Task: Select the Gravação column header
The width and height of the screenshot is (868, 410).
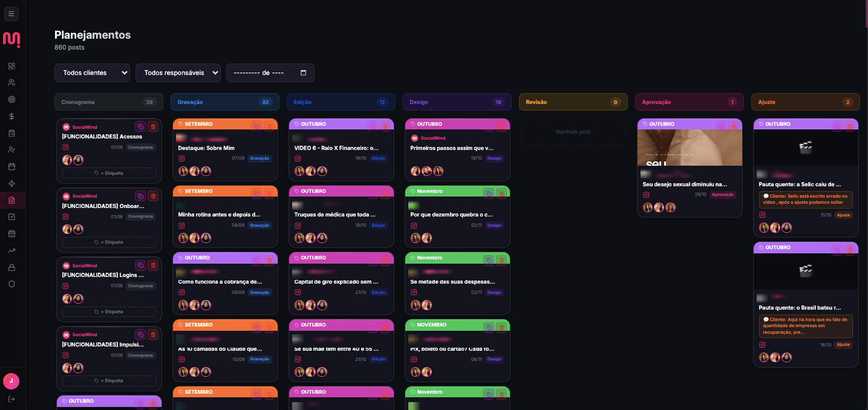Action: [x=225, y=102]
